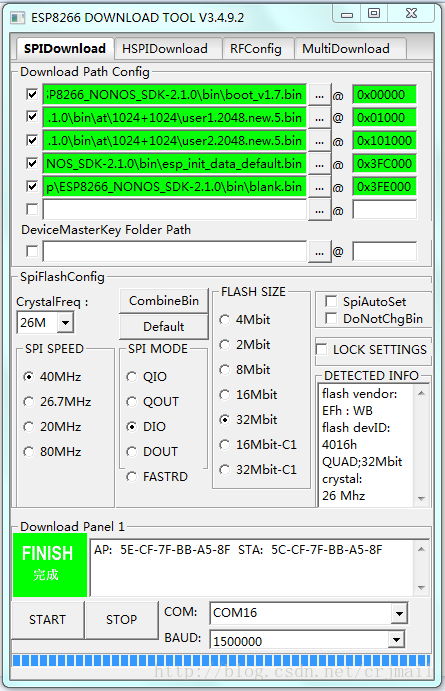The image size is (445, 691).
Task: Maximize the ESP8266 Download Tool window
Action: coord(374,14)
